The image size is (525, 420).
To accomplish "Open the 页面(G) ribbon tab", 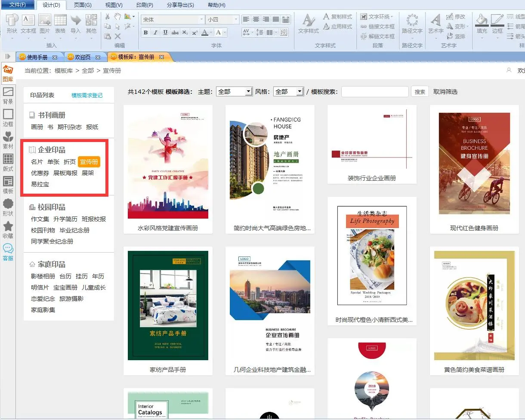I will coord(83,5).
